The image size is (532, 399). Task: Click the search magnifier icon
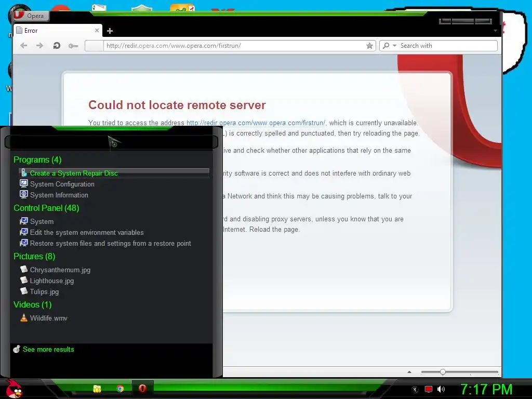click(386, 46)
